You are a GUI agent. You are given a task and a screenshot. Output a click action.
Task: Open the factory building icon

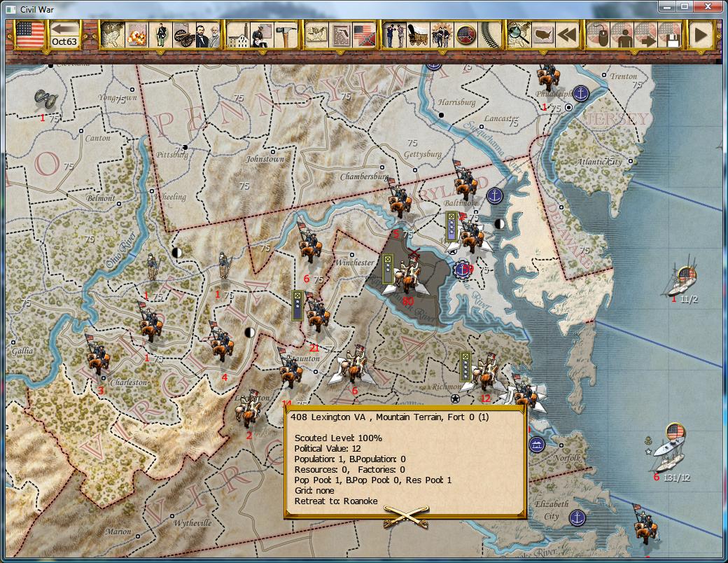(x=238, y=34)
